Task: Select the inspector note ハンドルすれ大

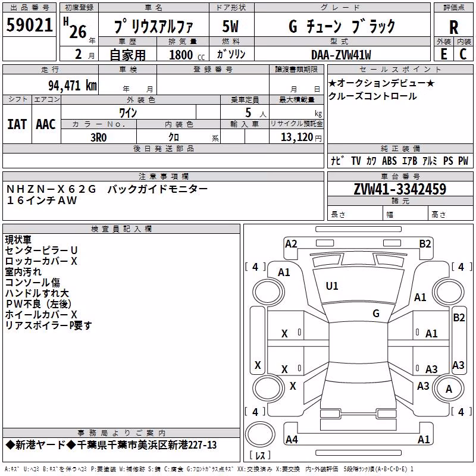Action: [37, 293]
